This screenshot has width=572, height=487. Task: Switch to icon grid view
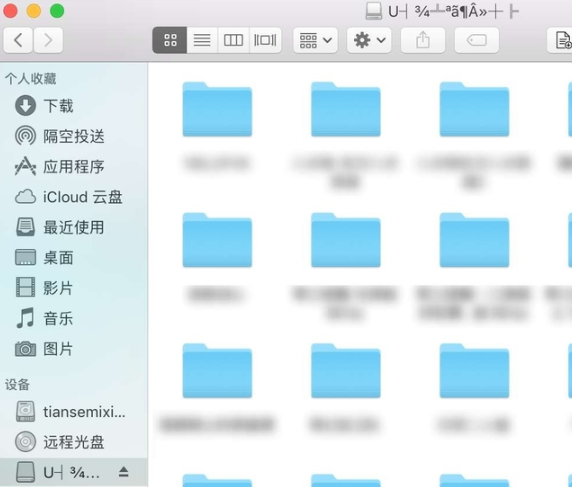tap(170, 40)
